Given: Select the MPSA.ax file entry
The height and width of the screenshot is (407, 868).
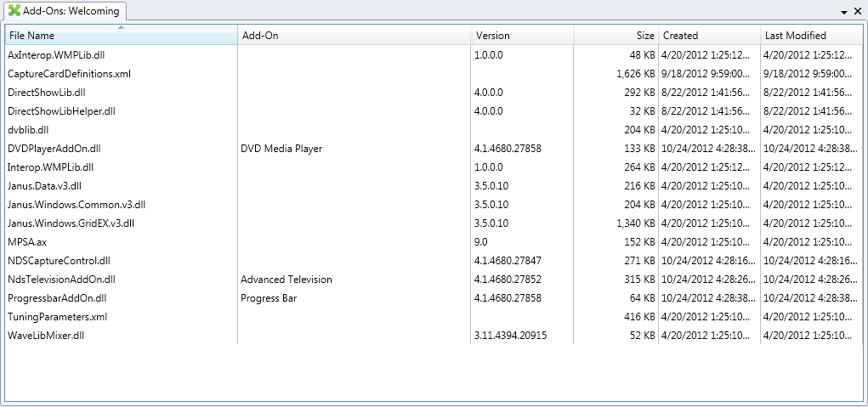Looking at the screenshot, I should (27, 242).
